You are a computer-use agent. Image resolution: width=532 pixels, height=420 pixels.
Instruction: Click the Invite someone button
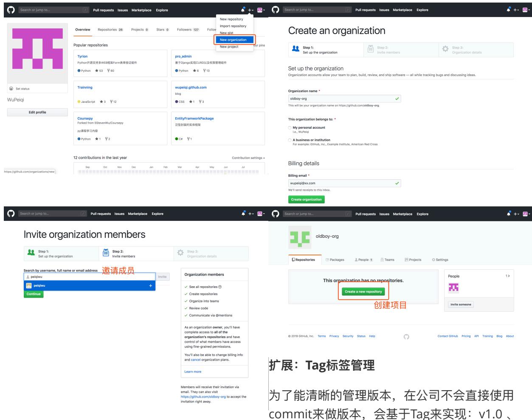click(461, 304)
